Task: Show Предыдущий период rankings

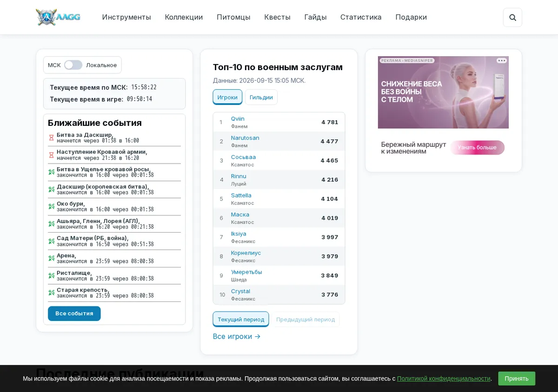Action: click(306, 320)
